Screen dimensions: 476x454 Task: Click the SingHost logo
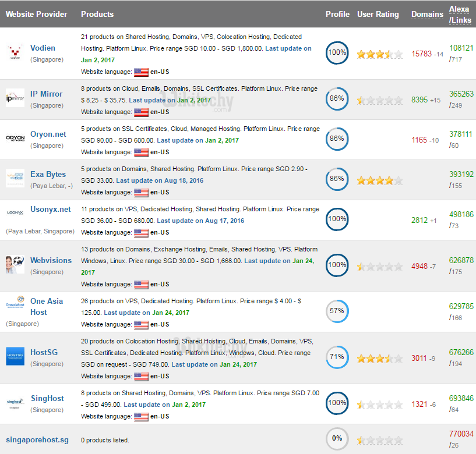point(15,403)
